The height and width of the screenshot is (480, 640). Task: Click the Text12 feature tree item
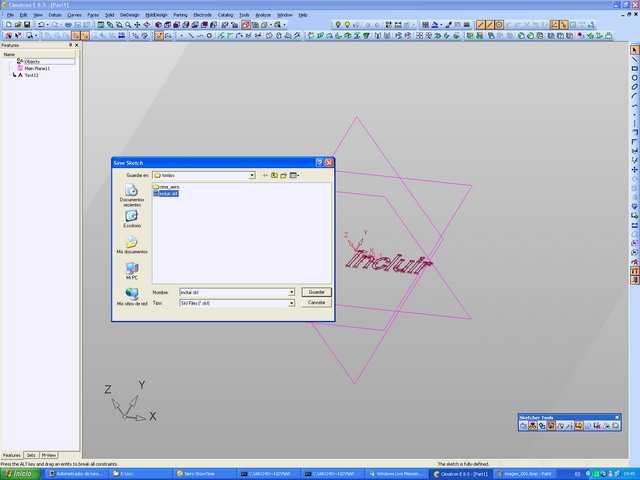(x=30, y=75)
